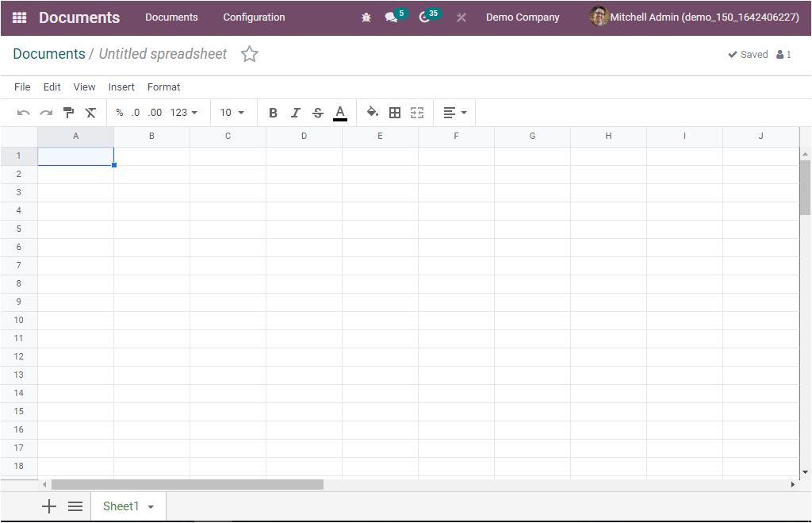
Task: Toggle italic formatting
Action: pos(295,113)
